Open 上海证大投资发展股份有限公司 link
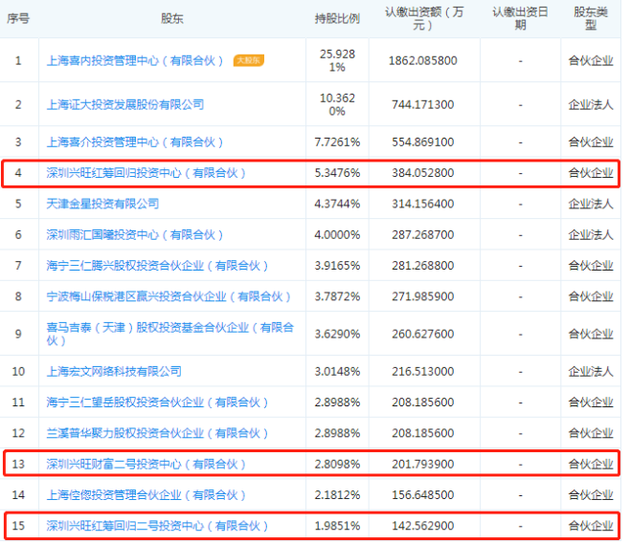Image resolution: width=630 pixels, height=544 pixels. (x=125, y=104)
